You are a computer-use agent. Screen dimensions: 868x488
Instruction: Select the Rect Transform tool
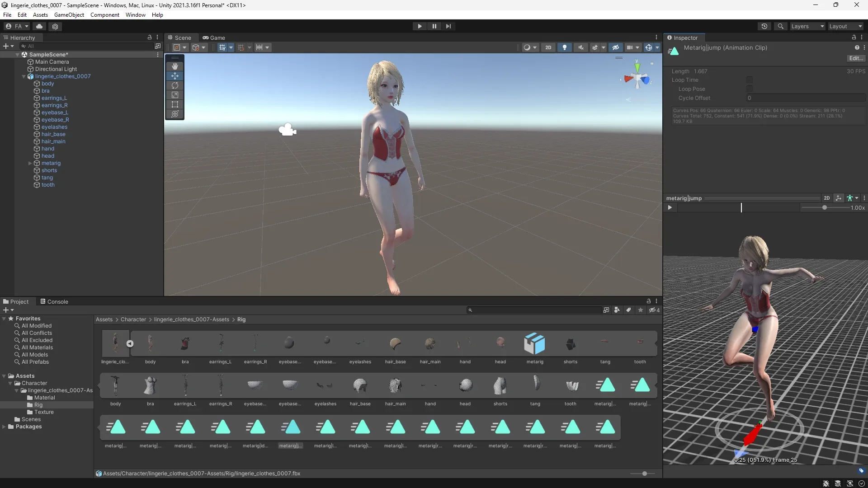coord(175,104)
